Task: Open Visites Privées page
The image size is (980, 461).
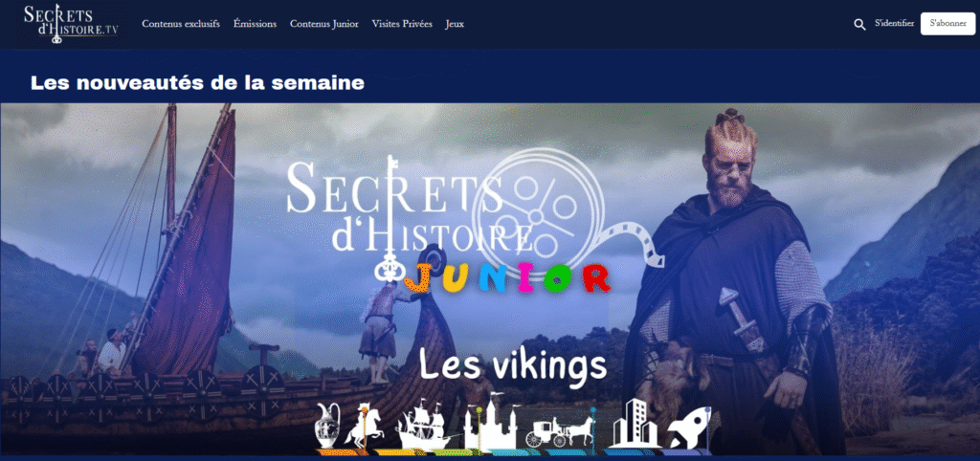Action: pyautogui.click(x=402, y=24)
